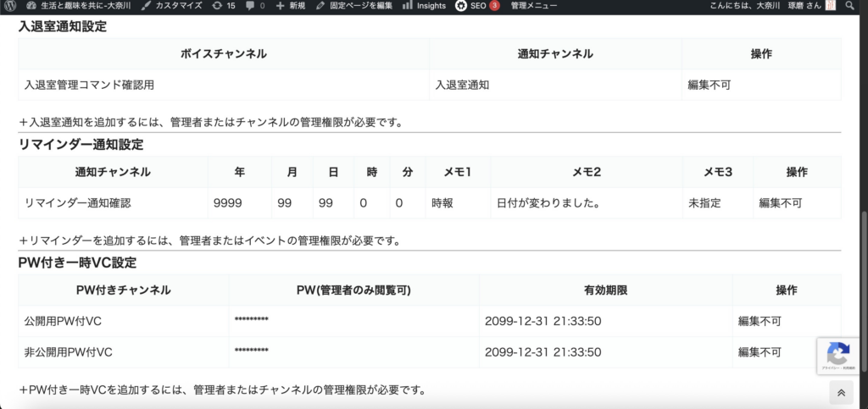
Task: Click the scroll-to-top double chevron button
Action: click(x=840, y=392)
